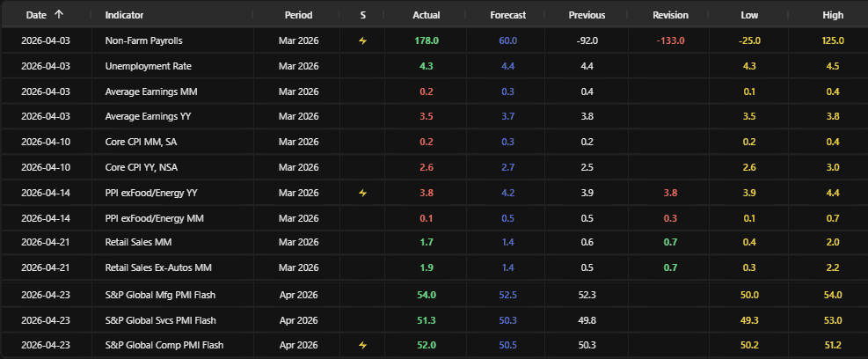Click Mar 2026 period in Unemployment Rate row
Viewport: 868px width, 359px height.
pos(298,66)
